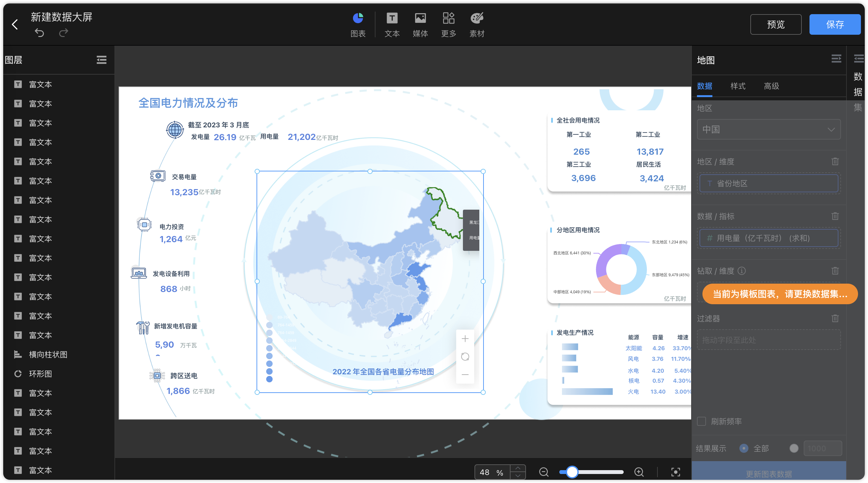Image resolution: width=868 pixels, height=483 pixels.
Task: Adjust the canvas zoom slider handle
Action: 572,472
